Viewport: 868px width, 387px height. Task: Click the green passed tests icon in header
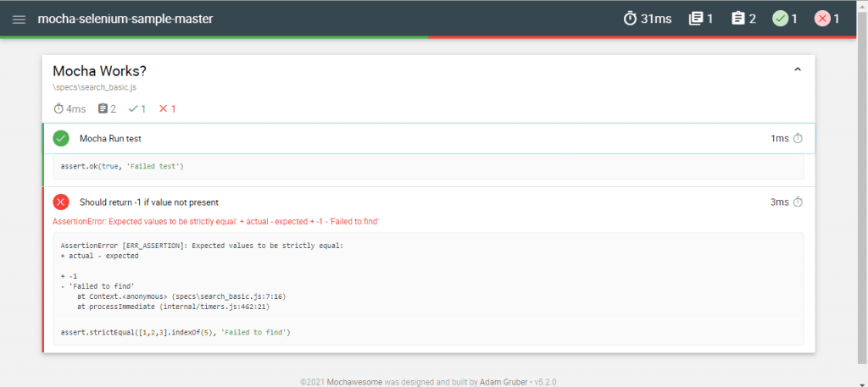(780, 19)
